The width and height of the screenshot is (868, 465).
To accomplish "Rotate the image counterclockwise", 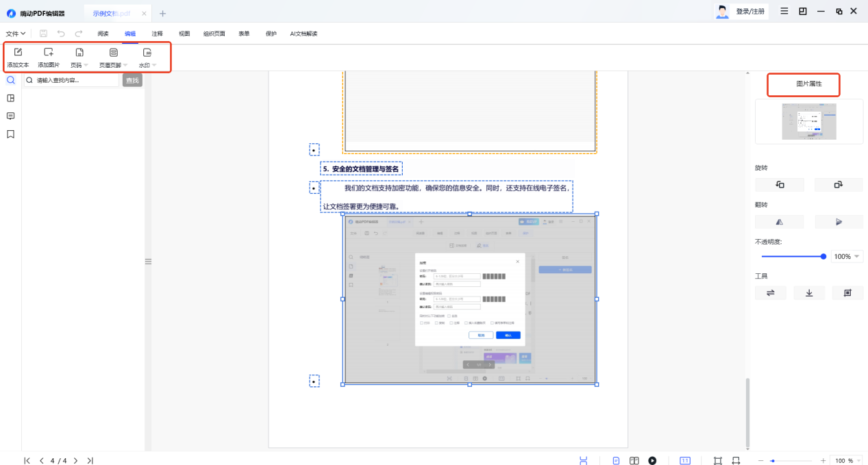I will click(x=780, y=185).
